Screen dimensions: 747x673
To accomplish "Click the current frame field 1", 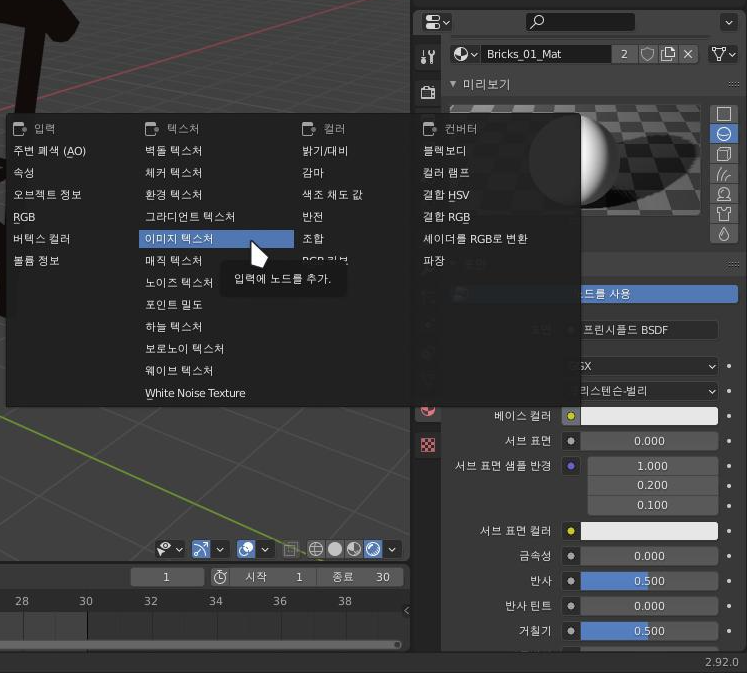I will pos(167,577).
